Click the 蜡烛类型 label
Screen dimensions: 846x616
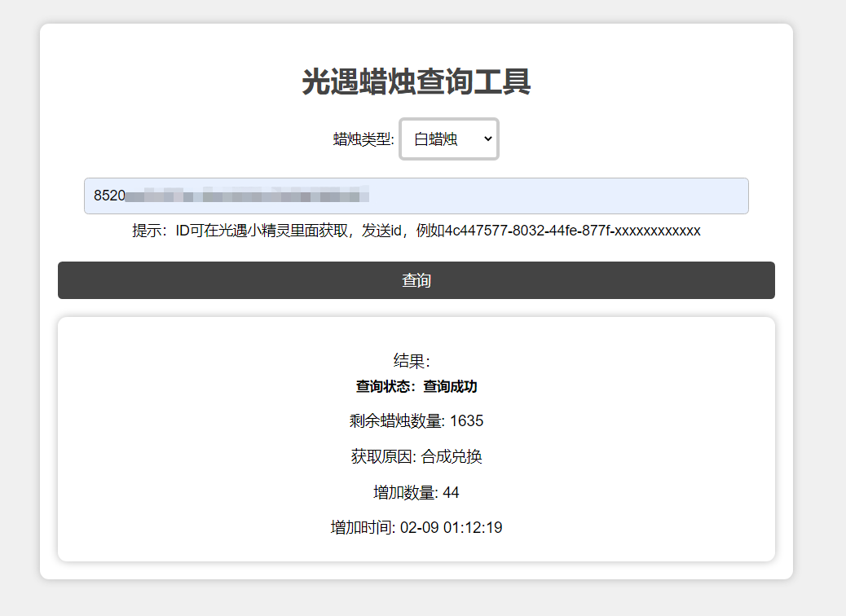point(364,139)
